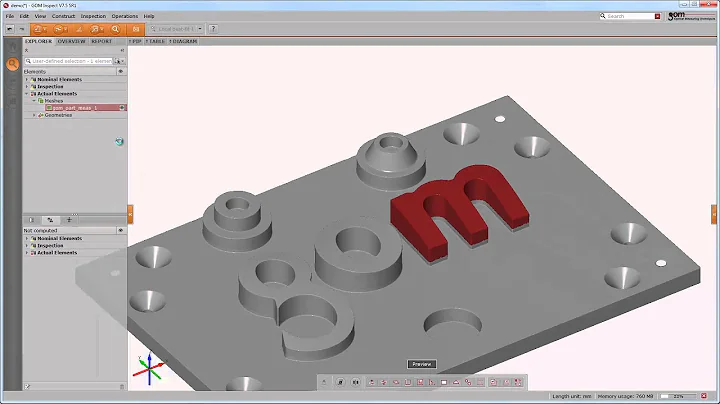Click the camera snapshot icon in orange toolbar
This screenshot has width=720, height=404.
(136, 29)
